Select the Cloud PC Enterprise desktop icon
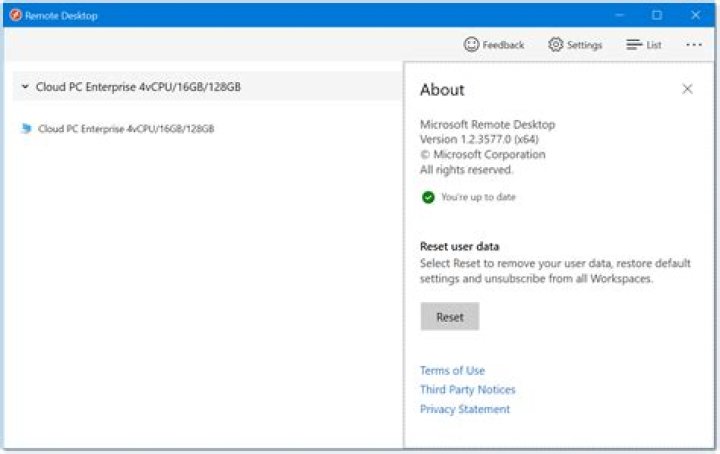The width and height of the screenshot is (720, 454). tap(26, 129)
